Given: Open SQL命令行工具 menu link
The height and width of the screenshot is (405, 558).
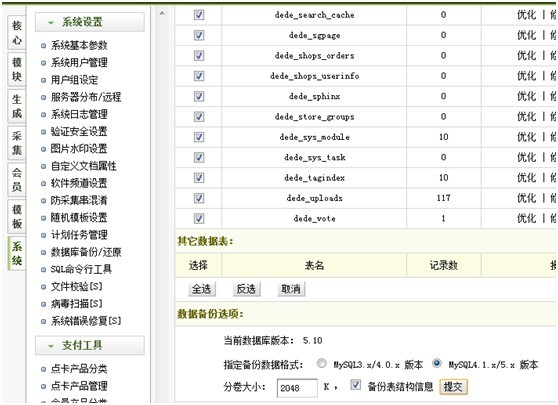Looking at the screenshot, I should (x=81, y=269).
